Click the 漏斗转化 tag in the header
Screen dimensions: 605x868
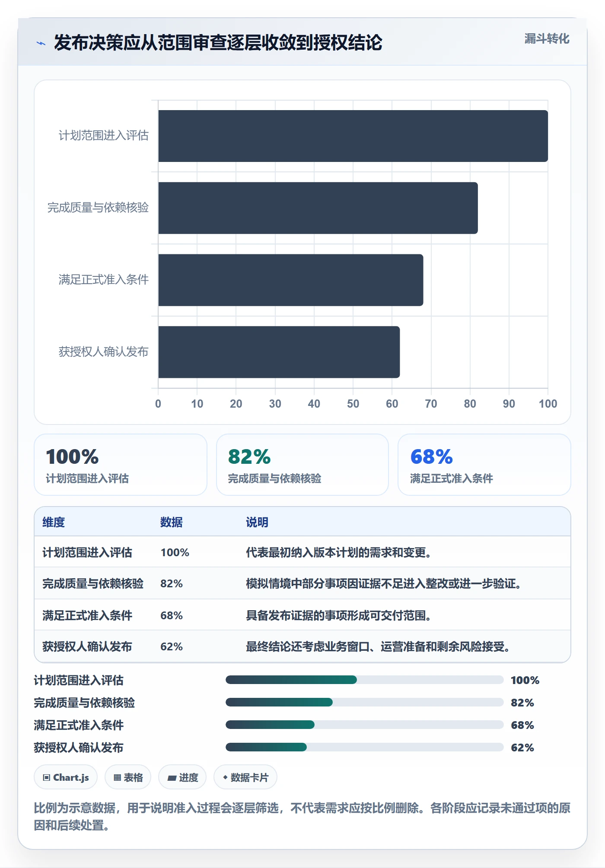547,39
